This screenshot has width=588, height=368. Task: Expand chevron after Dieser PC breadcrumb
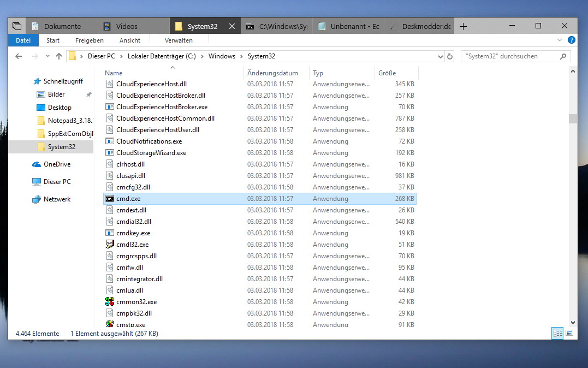click(x=121, y=56)
